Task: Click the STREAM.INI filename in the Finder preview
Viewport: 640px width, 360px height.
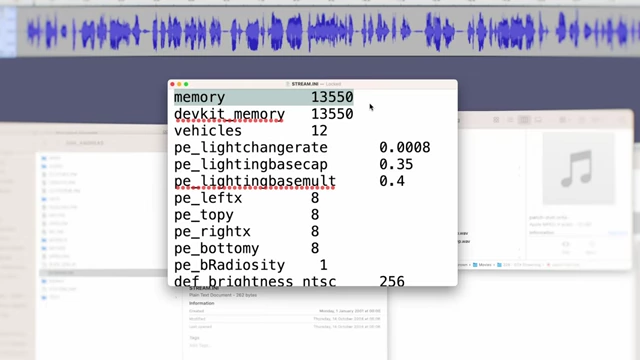Action: click(x=204, y=288)
